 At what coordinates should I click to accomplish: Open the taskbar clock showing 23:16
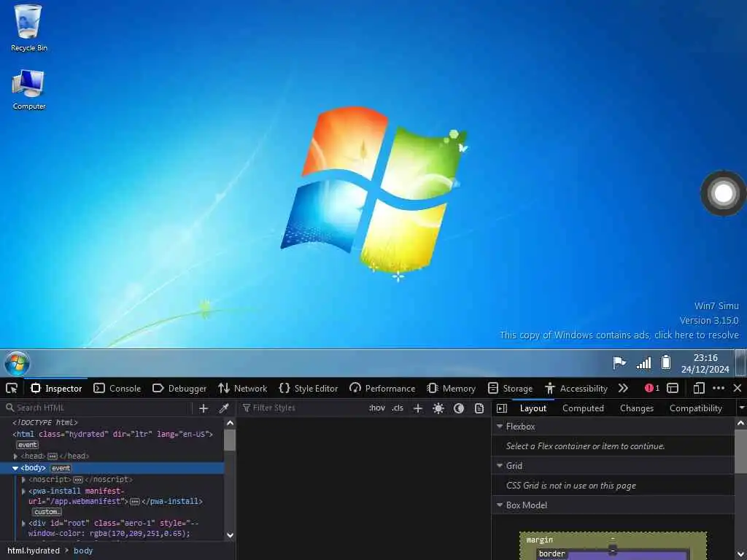(x=705, y=363)
